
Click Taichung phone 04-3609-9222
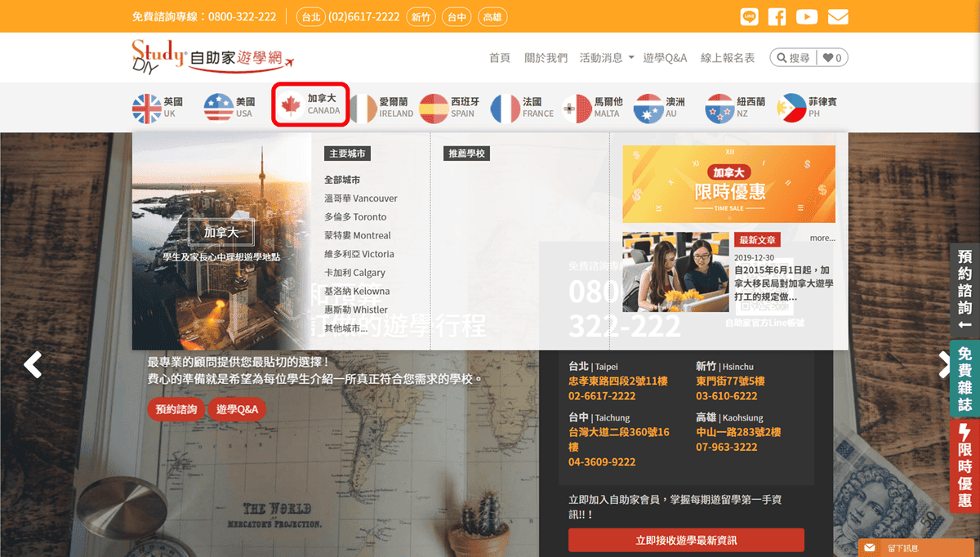pyautogui.click(x=602, y=462)
